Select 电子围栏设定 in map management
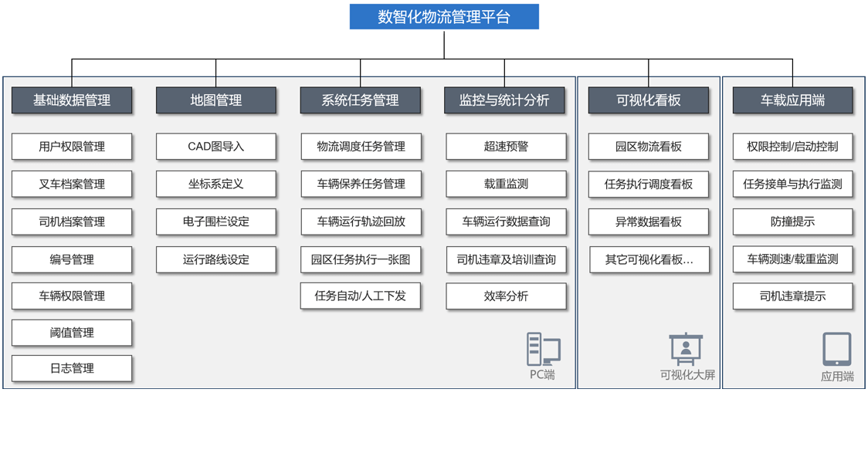 [216, 222]
